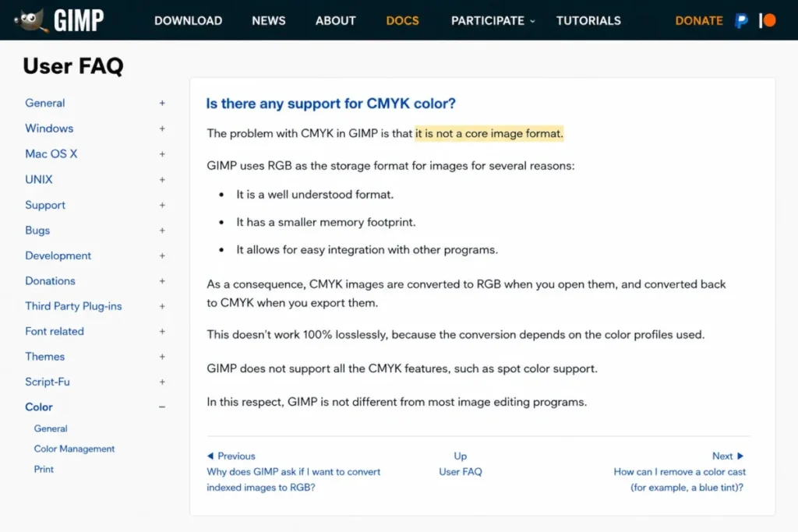Click the 'well understood format' bullet

pos(315,195)
